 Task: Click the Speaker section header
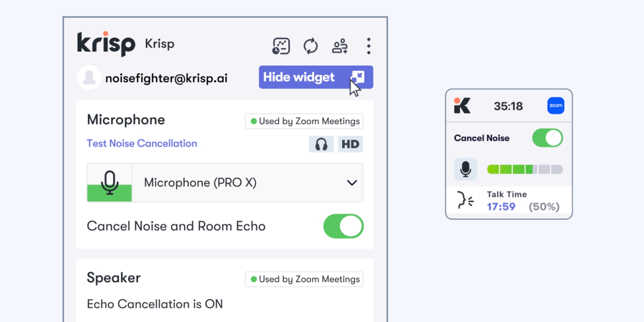(x=114, y=277)
